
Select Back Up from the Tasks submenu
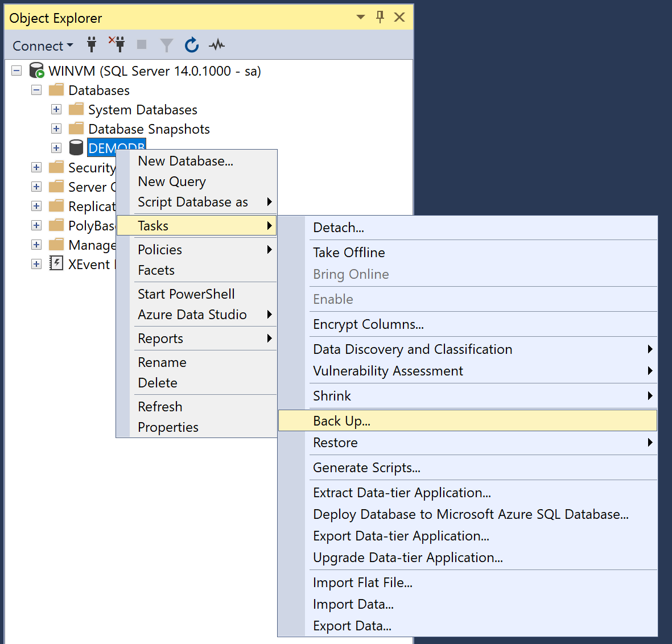(x=341, y=420)
